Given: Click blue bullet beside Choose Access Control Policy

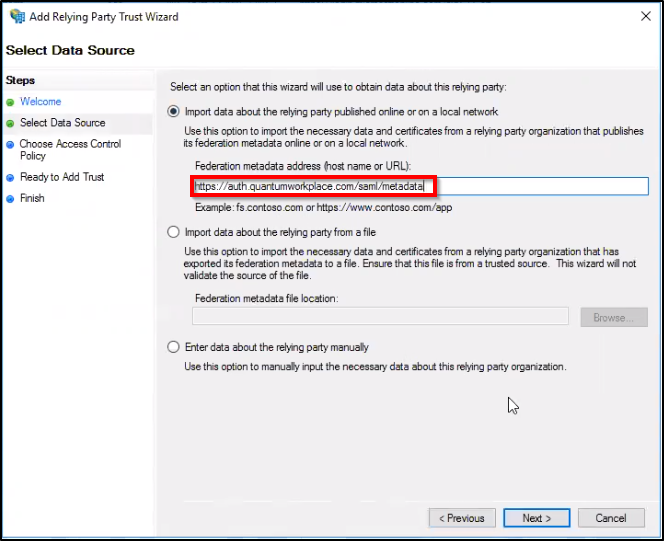Looking at the screenshot, I should pyautogui.click(x=10, y=145).
